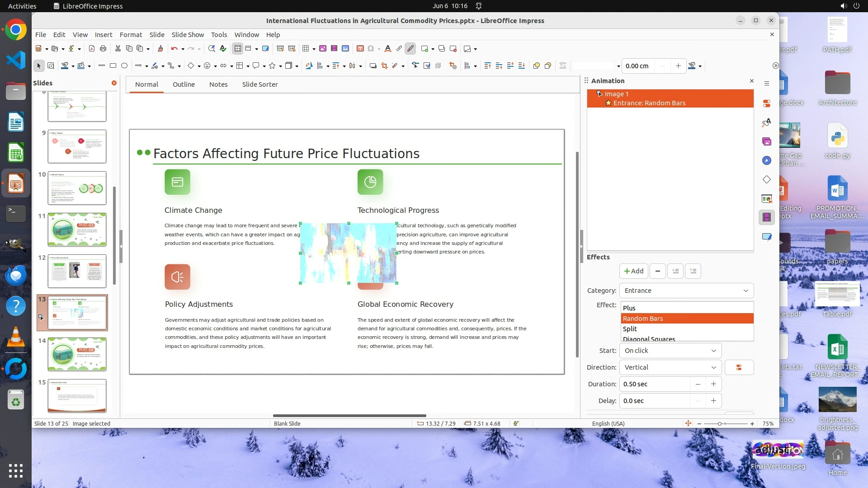This screenshot has height=488, width=868.
Task: Toggle the Animation sidebar deck button
Action: 767,217
